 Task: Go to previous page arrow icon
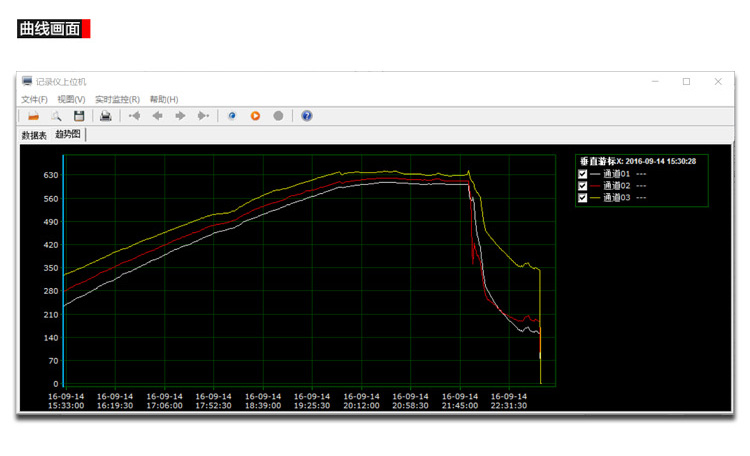[157, 116]
